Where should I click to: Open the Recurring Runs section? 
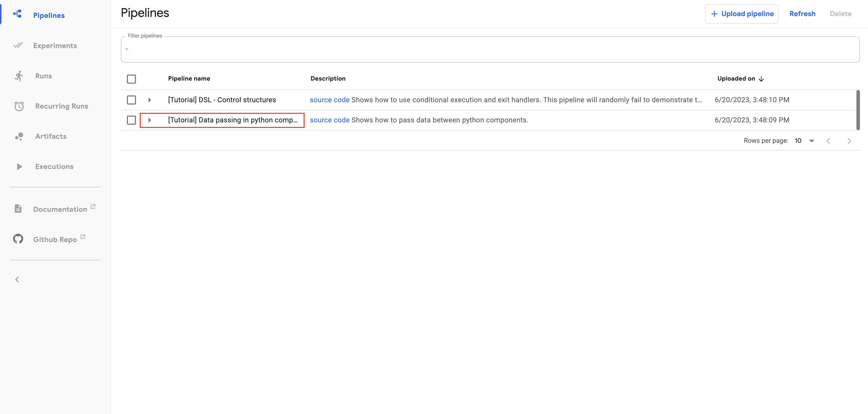pos(62,106)
